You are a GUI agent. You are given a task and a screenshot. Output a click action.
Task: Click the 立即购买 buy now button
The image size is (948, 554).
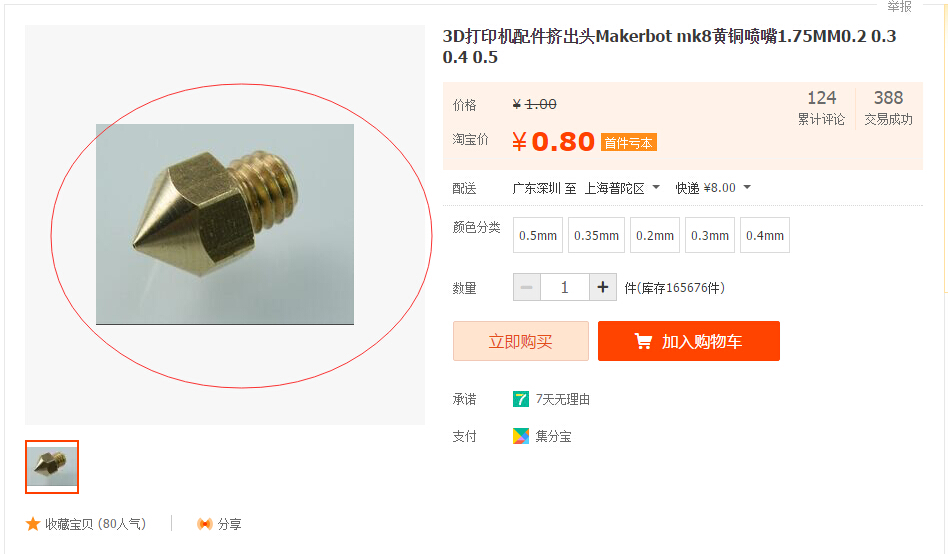click(521, 341)
